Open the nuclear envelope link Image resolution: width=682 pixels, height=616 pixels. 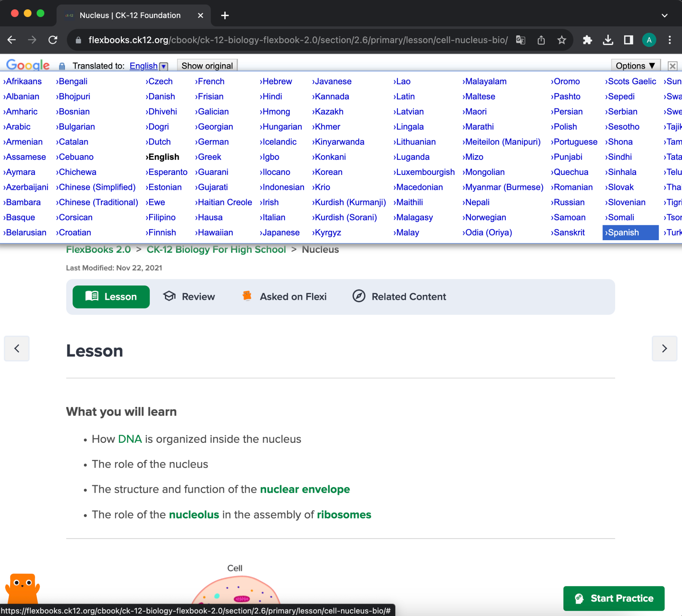click(305, 489)
